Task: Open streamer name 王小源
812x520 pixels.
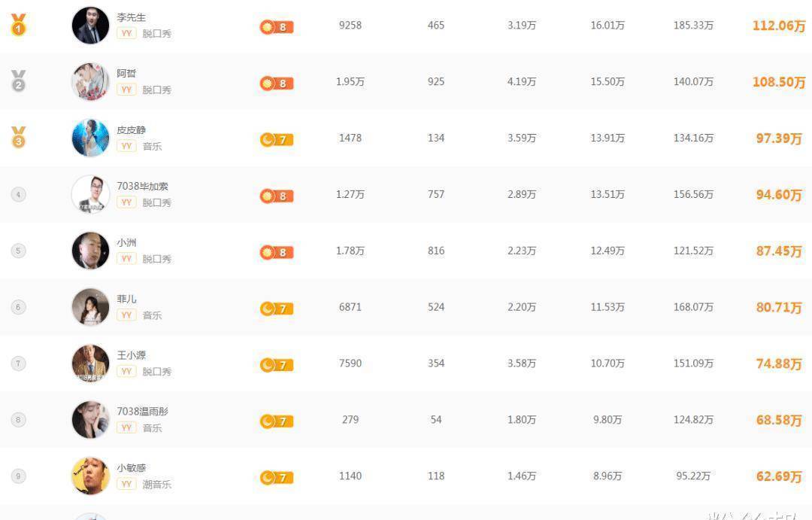Action: tap(131, 355)
